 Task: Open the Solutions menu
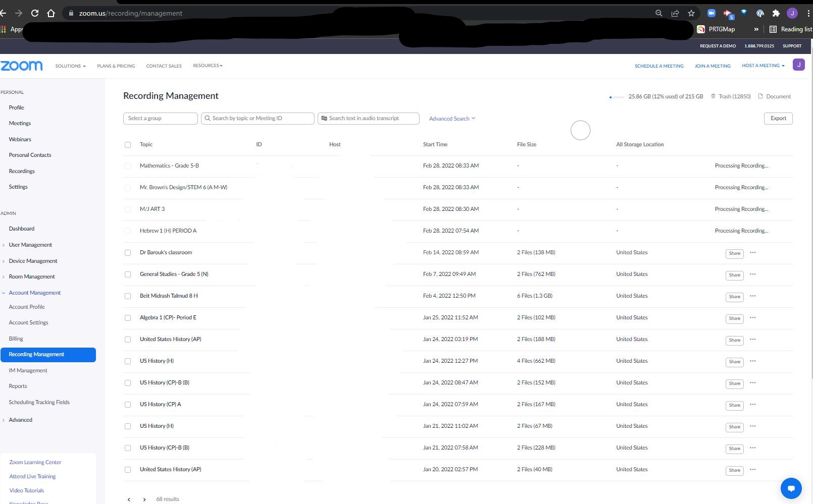pos(71,66)
